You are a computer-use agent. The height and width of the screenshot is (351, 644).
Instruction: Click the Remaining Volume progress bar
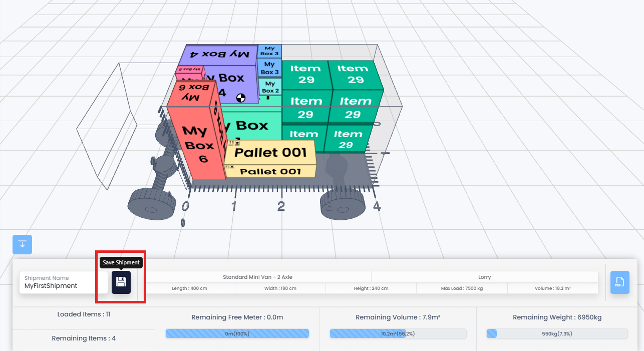398,333
